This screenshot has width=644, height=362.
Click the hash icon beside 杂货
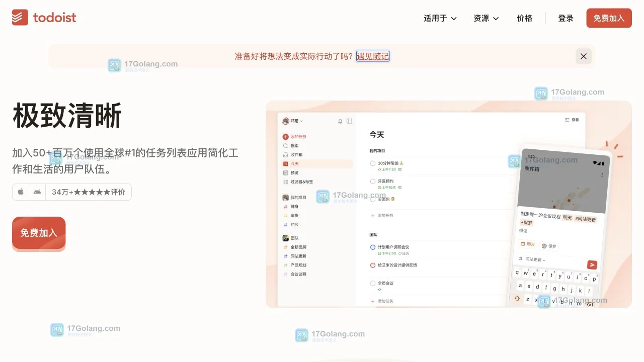pyautogui.click(x=286, y=216)
